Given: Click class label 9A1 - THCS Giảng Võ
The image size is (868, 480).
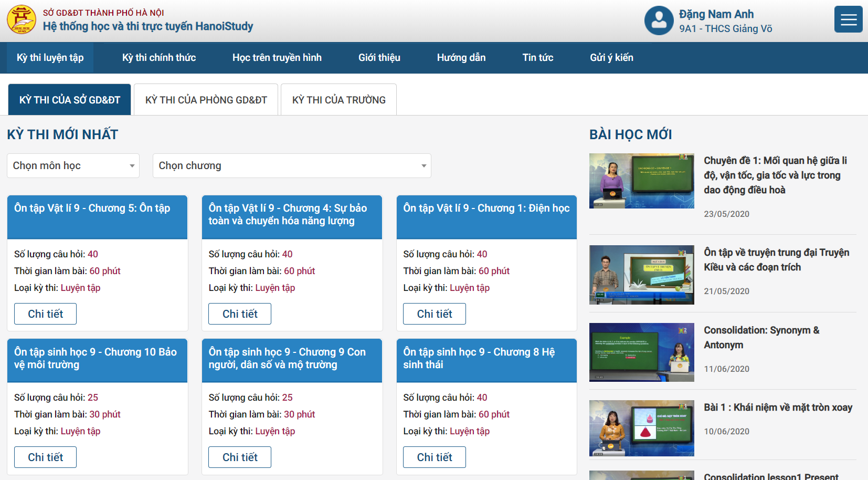Looking at the screenshot, I should point(726,29).
